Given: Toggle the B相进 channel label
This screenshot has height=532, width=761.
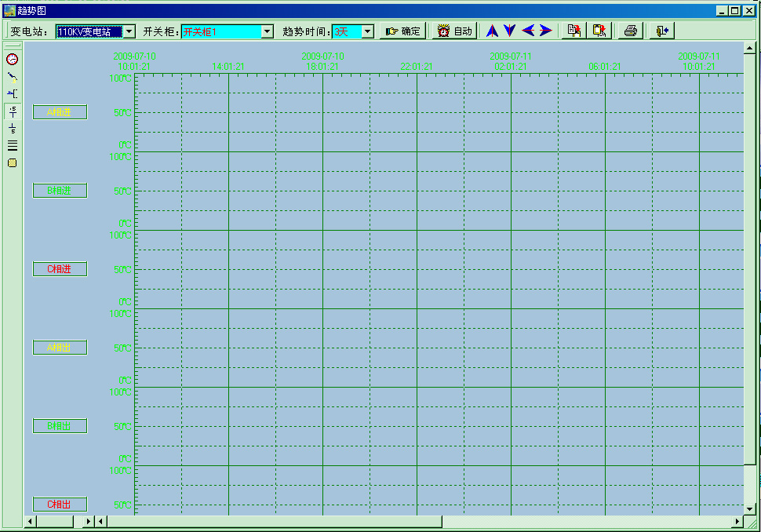Looking at the screenshot, I should (60, 191).
